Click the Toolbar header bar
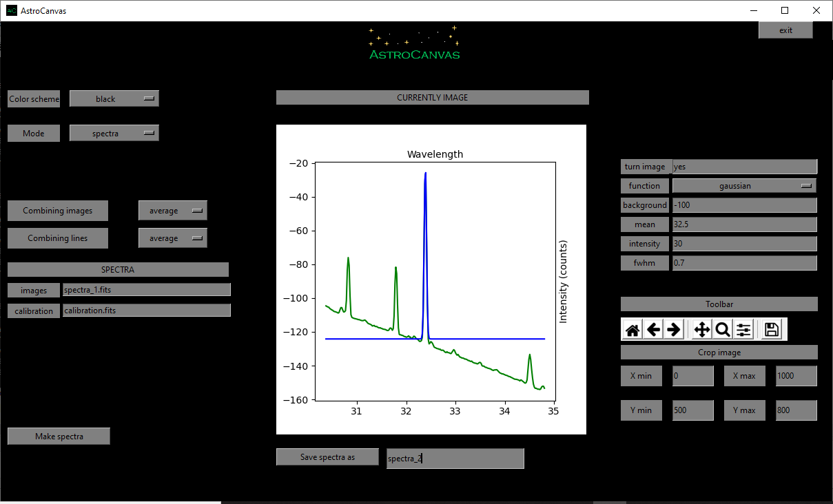The height and width of the screenshot is (504, 833). click(719, 304)
